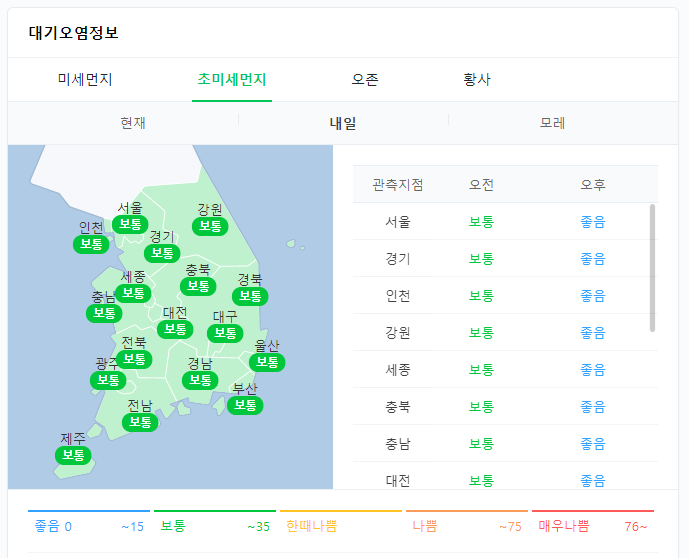
Task: Click the 강원 보통 map badge
Action: click(210, 226)
